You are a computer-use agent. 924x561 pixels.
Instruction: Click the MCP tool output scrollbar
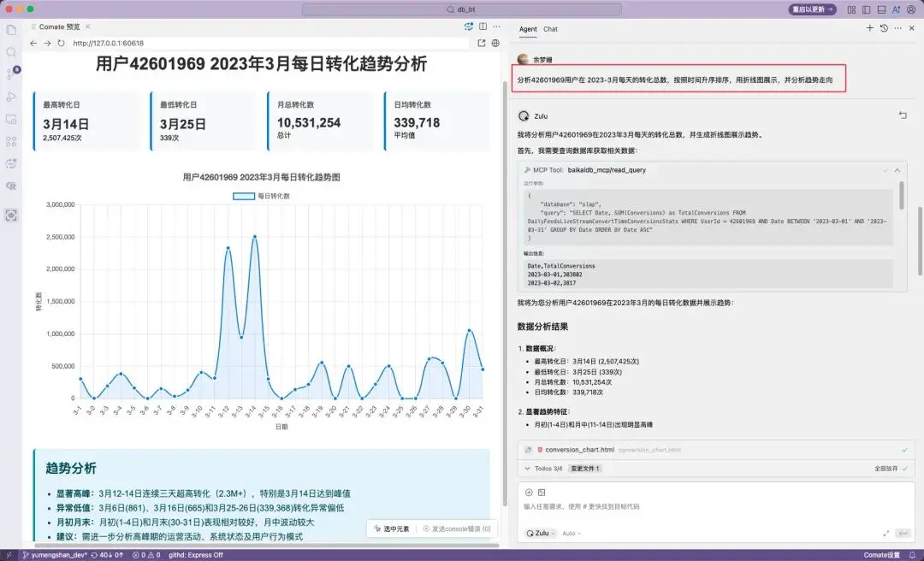902,196
